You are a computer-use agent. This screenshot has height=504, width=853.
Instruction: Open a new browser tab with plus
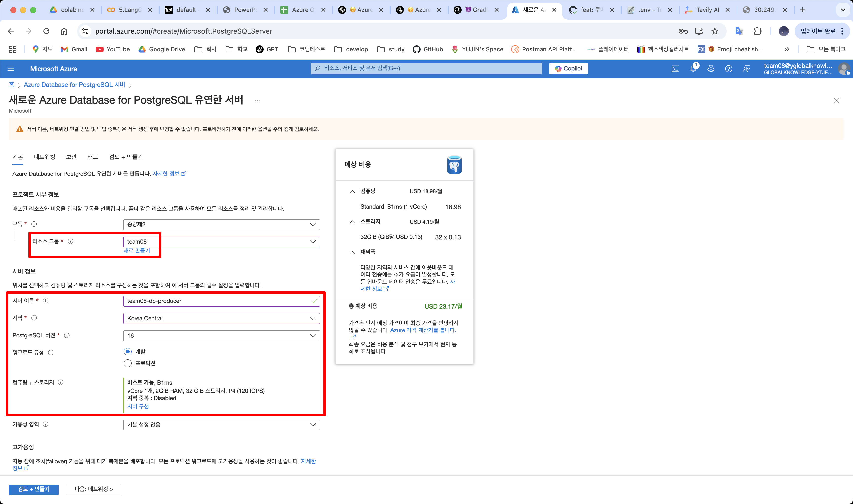point(802,10)
